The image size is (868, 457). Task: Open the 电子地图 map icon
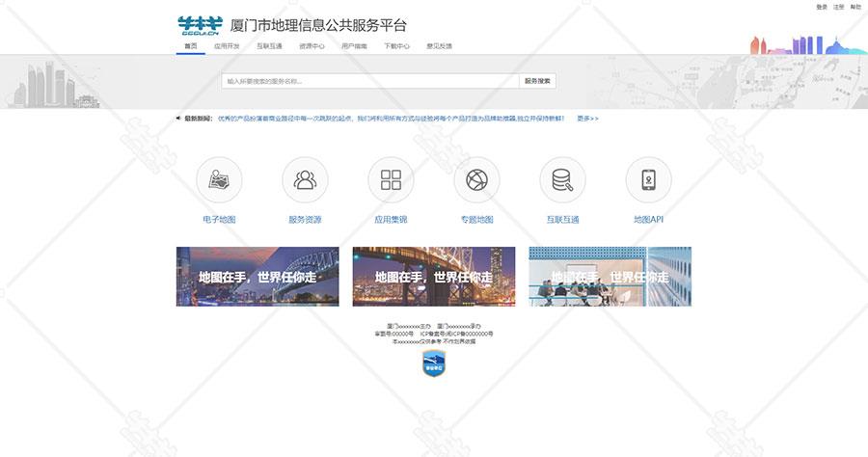[x=219, y=180]
